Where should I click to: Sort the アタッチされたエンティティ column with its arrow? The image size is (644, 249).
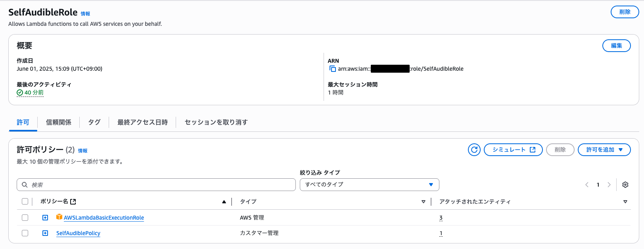(625, 202)
